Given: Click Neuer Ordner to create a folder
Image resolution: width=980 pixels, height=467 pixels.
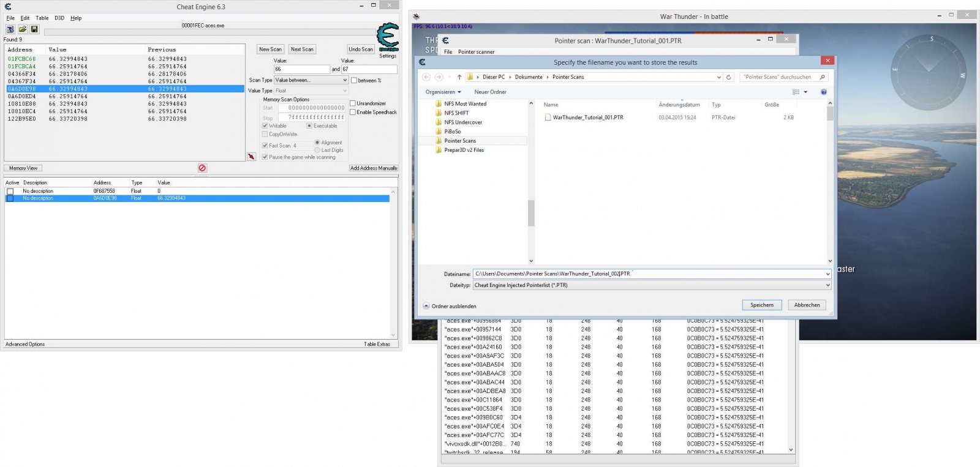Looking at the screenshot, I should coord(490,92).
